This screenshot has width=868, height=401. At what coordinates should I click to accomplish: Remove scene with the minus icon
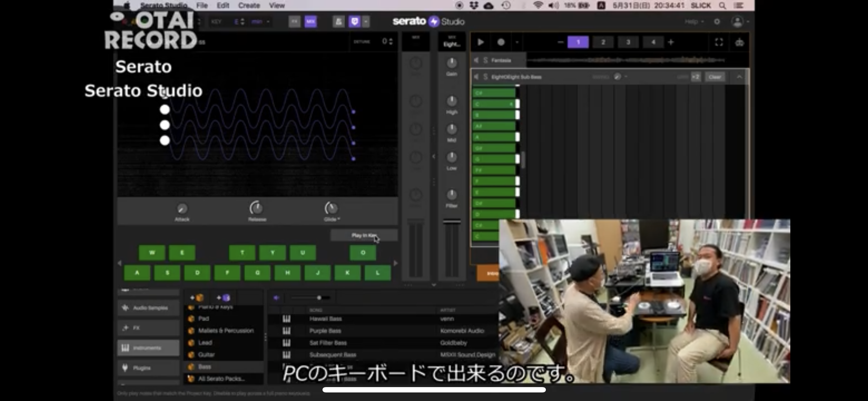[560, 42]
